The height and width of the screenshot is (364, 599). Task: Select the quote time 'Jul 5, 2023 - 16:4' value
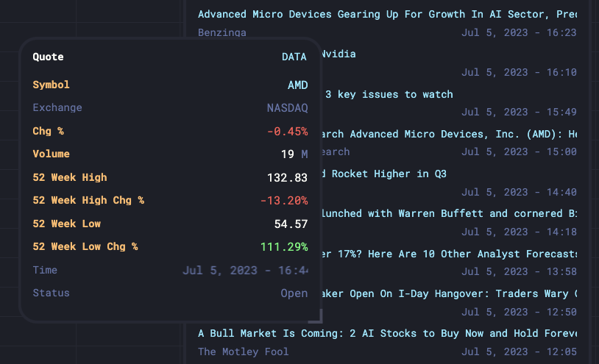tap(245, 270)
